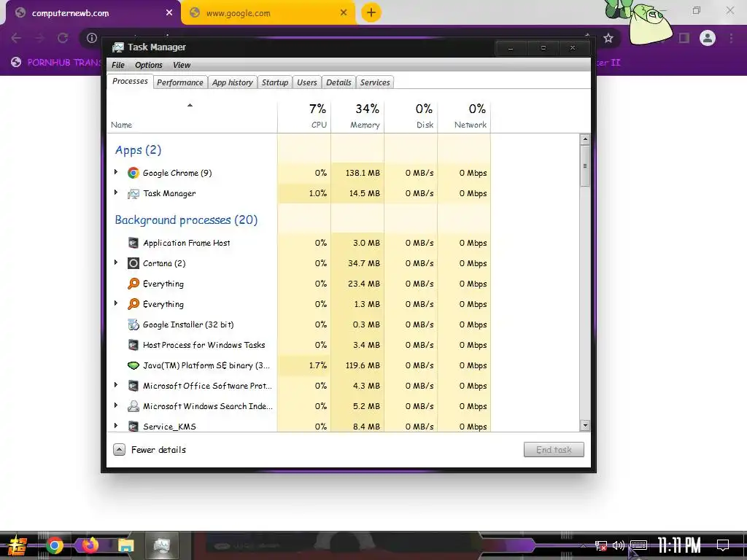Click the scrollbar down arrow in process list
The width and height of the screenshot is (747, 560).
coord(585,426)
